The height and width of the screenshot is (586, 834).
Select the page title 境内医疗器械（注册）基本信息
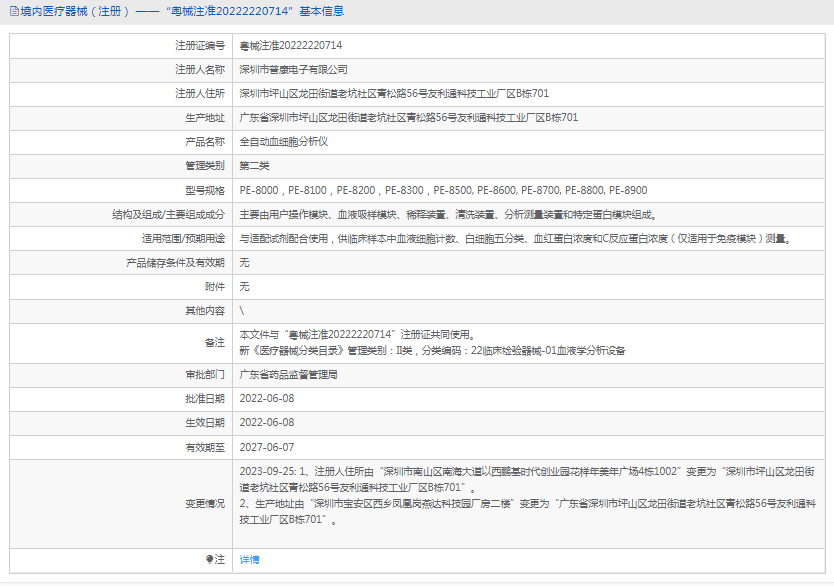point(182,11)
